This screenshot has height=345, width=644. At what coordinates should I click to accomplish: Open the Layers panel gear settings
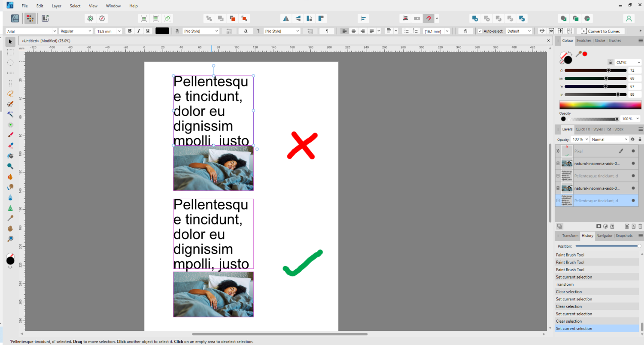coord(632,139)
